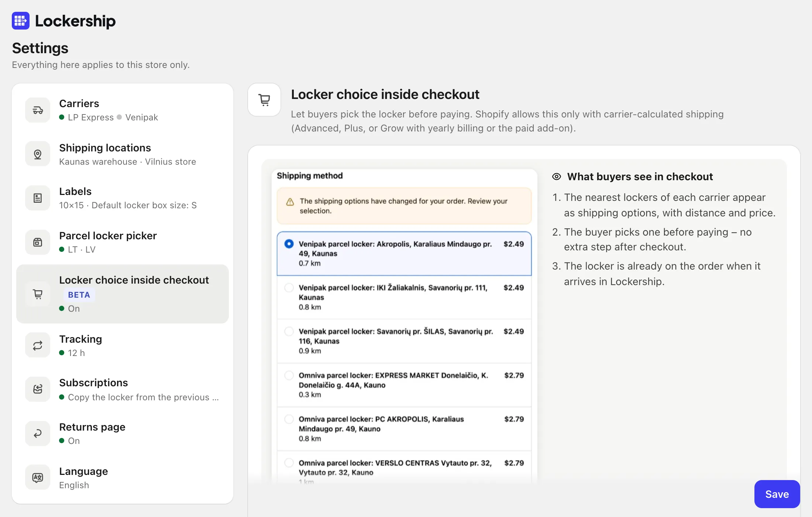
Task: Go to Shipping locations settings
Action: [x=123, y=154]
